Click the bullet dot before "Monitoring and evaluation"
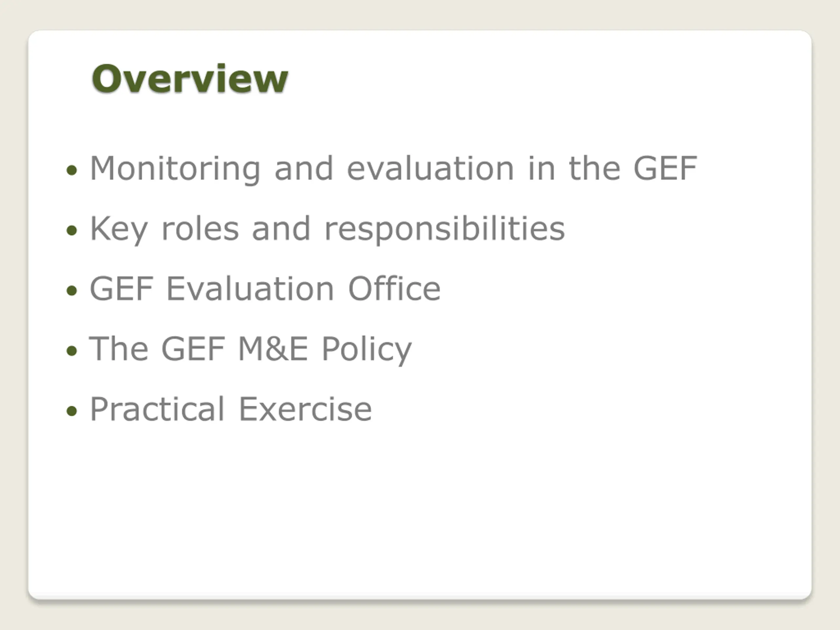840x630 pixels. (x=72, y=170)
